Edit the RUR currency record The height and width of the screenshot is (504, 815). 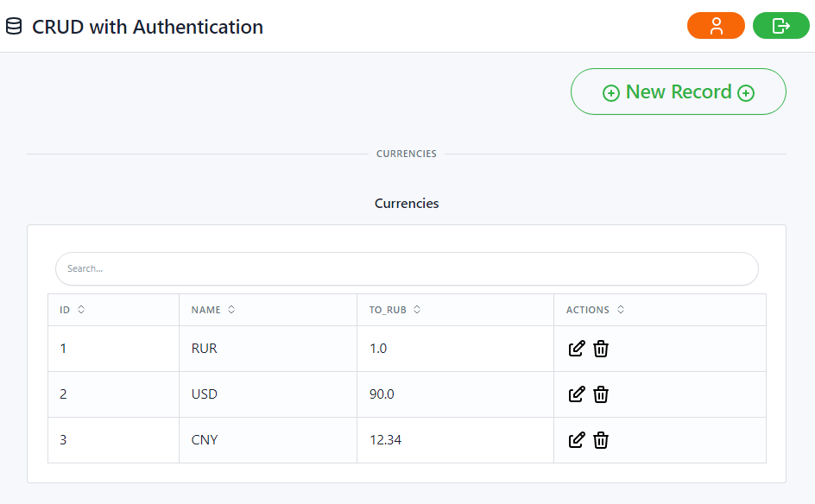577,349
